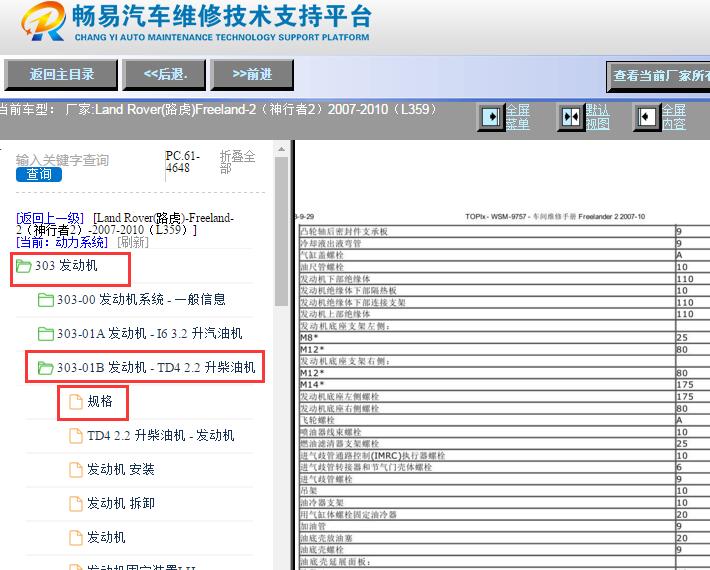Collapse the 303 发动机 folder
Viewport: 710px width, 570px height.
tap(66, 265)
